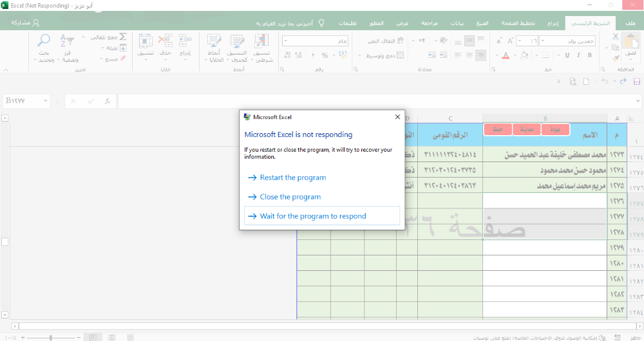The width and height of the screenshot is (644, 341).
Task: Switch to the الصيغ (Formulas) tab
Action: 482,23
